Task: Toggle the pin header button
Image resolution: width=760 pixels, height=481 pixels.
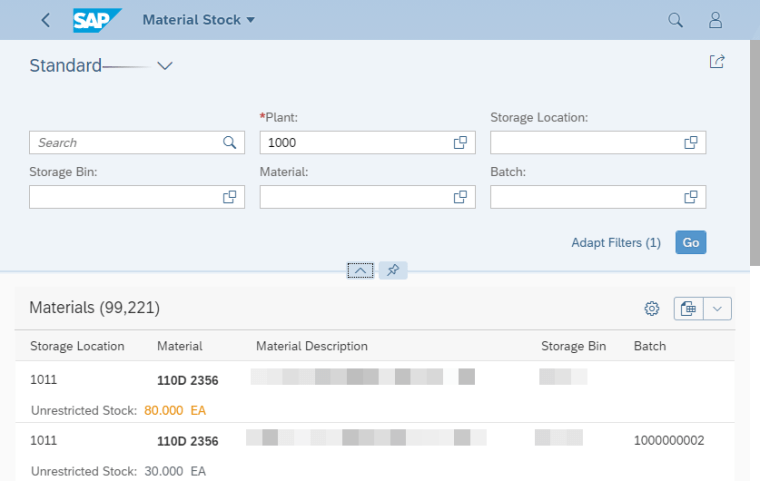Action: point(393,270)
